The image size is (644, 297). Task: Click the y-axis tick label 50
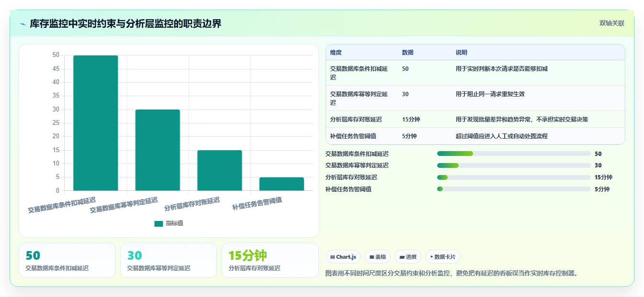tap(56, 55)
